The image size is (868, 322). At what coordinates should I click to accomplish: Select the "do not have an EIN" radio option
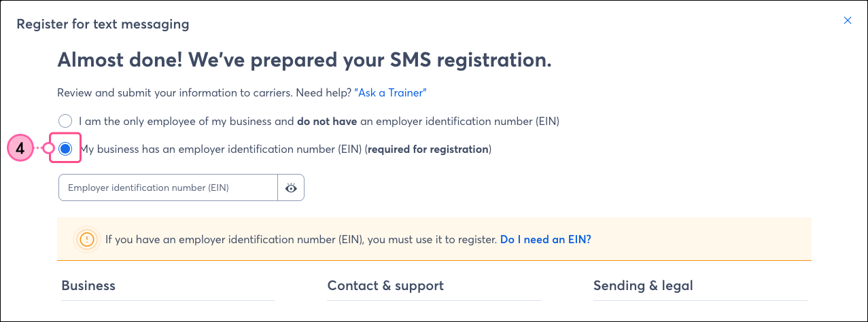tap(65, 122)
